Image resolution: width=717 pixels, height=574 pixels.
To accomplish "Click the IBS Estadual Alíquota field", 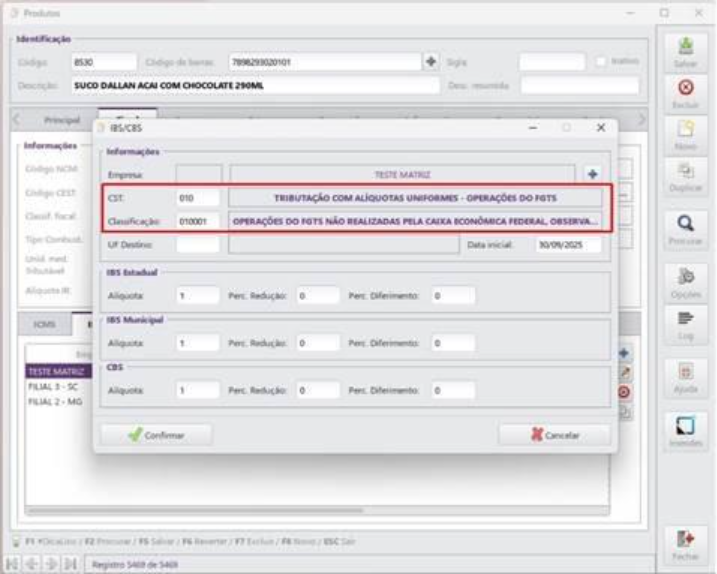I will 198,295.
